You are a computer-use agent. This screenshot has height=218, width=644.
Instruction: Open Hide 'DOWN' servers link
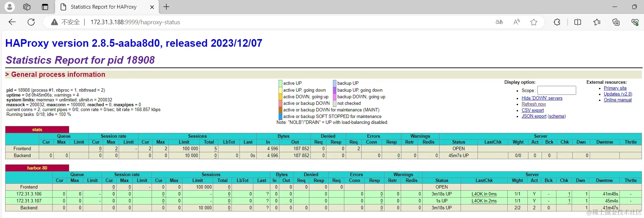coord(542,98)
